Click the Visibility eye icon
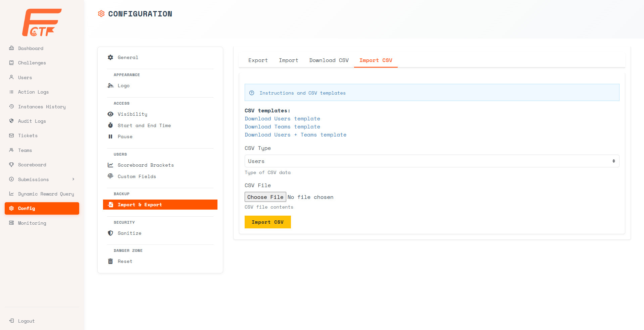This screenshot has width=644, height=330. [x=110, y=114]
